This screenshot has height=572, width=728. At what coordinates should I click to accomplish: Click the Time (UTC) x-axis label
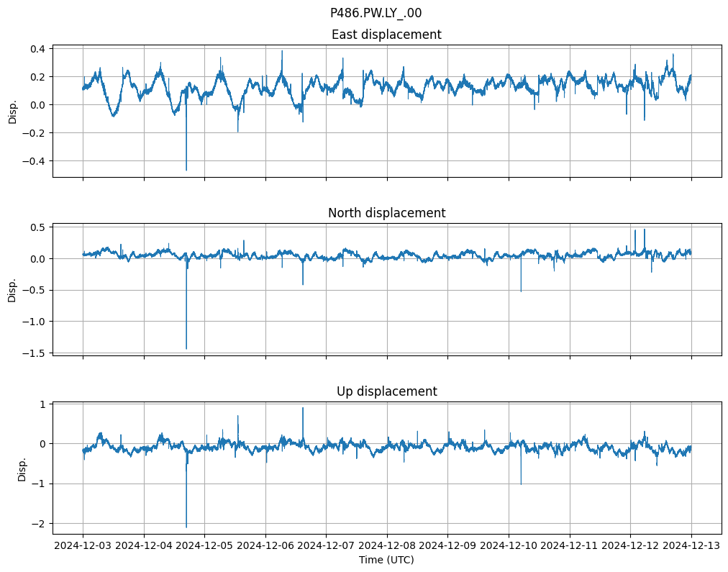coord(386,559)
